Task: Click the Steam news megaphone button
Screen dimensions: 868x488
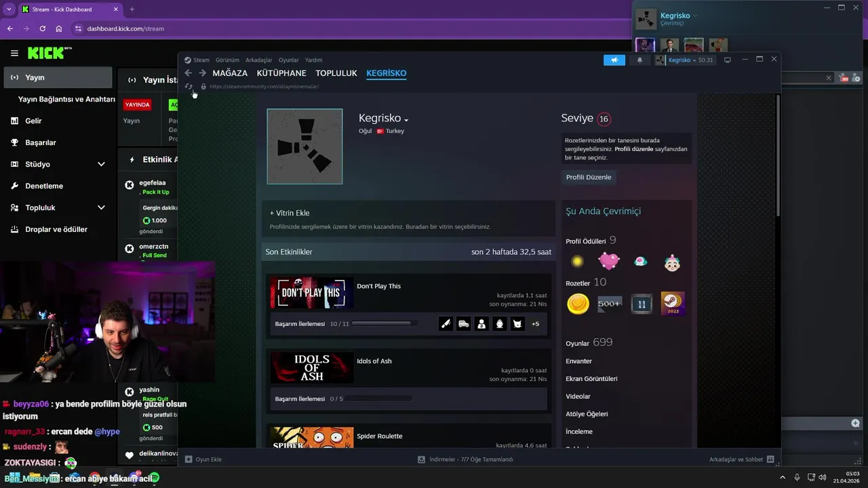Action: 614,60
